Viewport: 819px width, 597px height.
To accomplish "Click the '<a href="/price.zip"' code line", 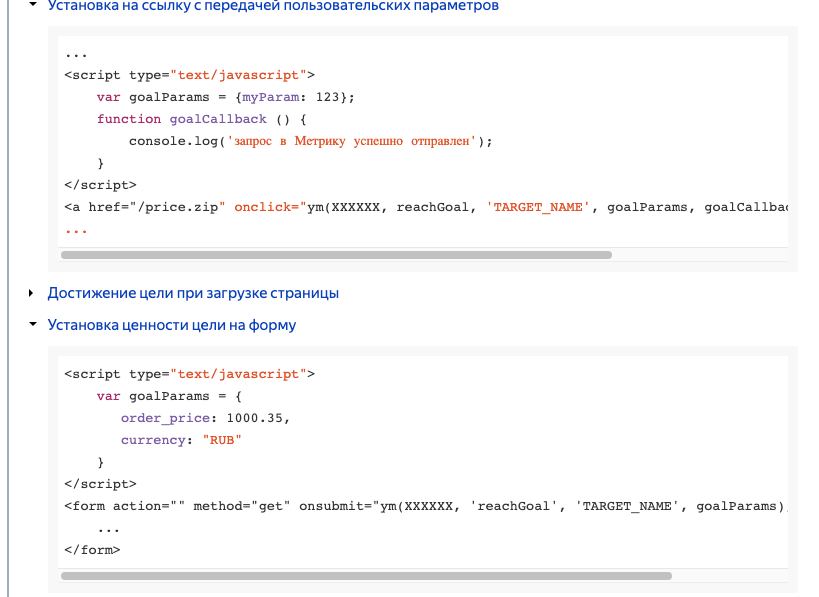I will [x=426, y=207].
